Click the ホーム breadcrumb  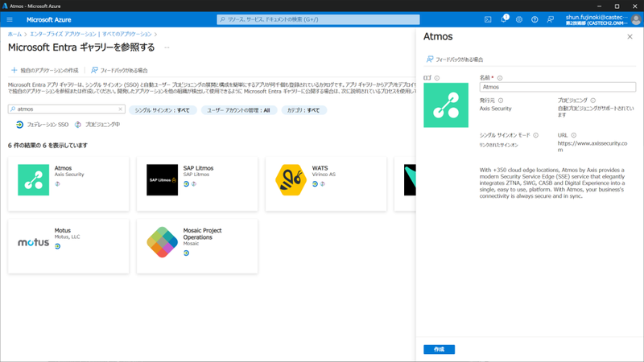click(14, 34)
